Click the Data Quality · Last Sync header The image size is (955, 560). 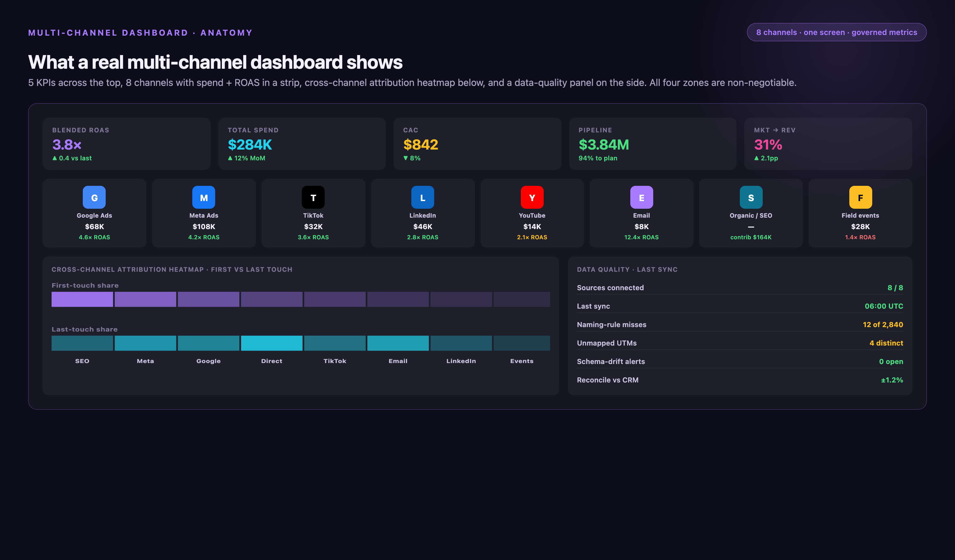627,269
